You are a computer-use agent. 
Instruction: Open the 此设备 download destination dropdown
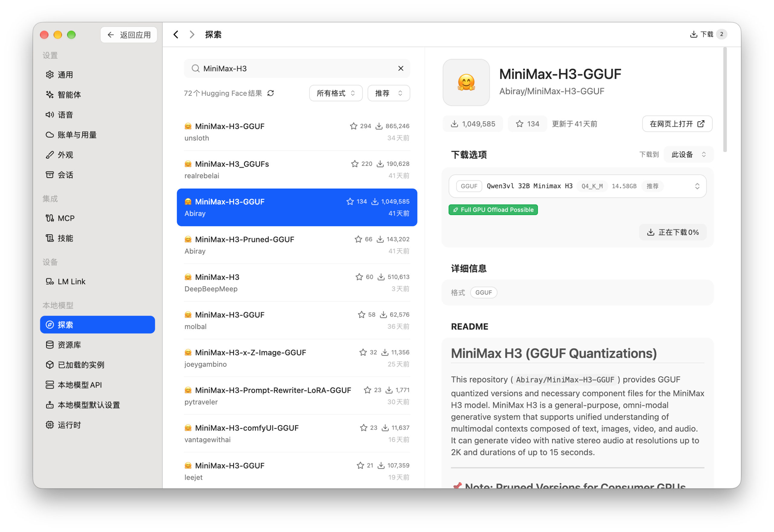click(x=689, y=154)
